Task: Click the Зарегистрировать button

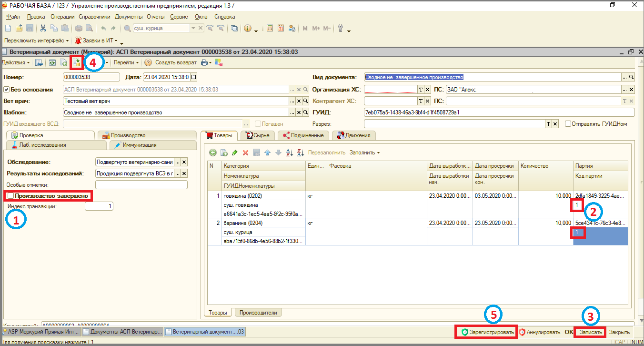Action: coord(488,332)
